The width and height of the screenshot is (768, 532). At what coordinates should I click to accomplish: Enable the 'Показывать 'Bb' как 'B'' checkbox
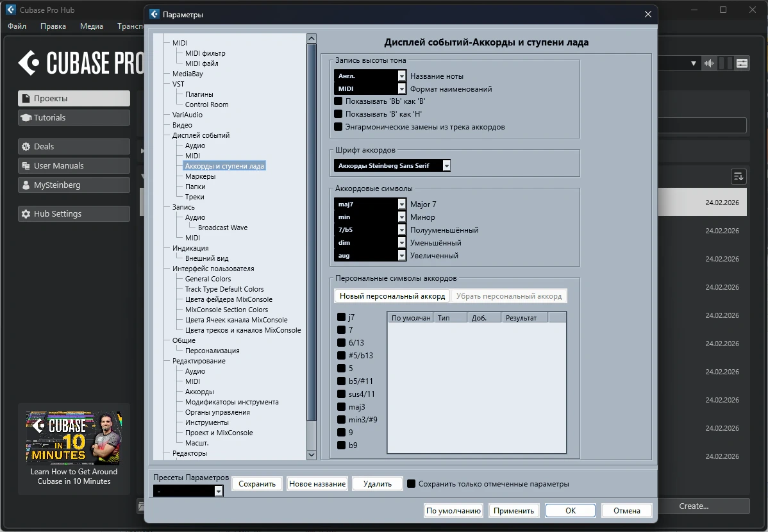click(x=338, y=101)
